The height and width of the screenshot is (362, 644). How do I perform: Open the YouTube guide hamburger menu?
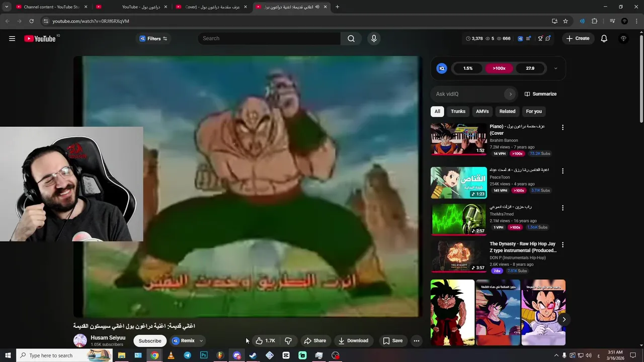pyautogui.click(x=12, y=38)
